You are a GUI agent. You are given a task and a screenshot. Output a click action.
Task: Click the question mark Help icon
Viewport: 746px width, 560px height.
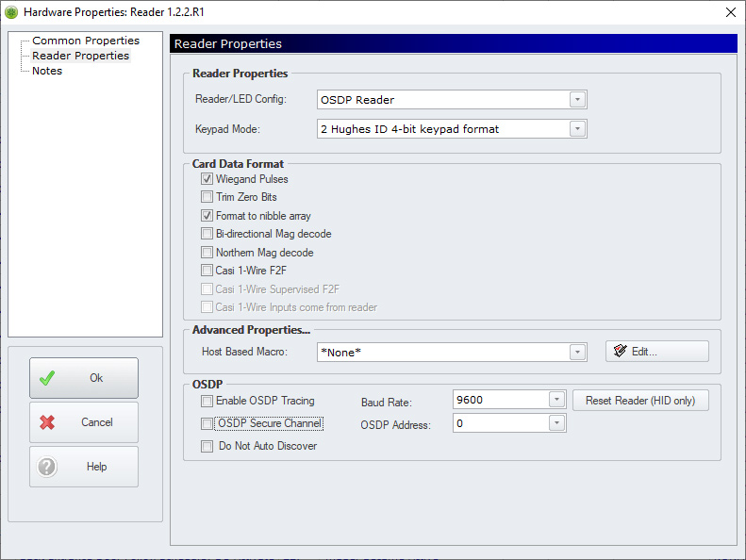tap(47, 467)
